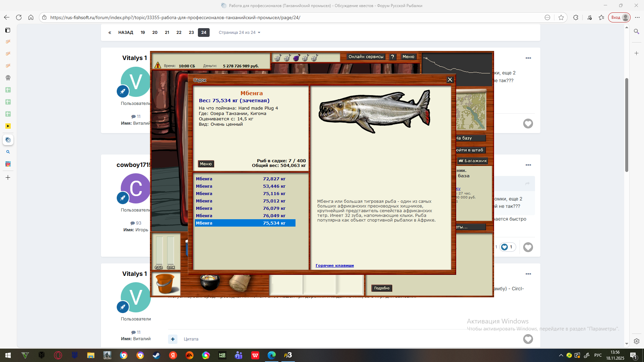This screenshot has height=362, width=644.
Task: Click the heart reaction on Vitalys 1's post
Action: [528, 124]
